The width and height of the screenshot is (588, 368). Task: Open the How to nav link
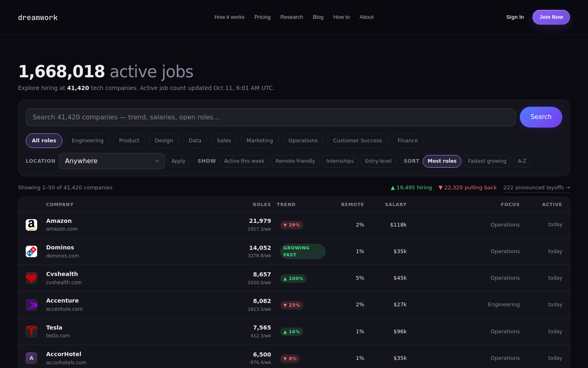point(341,17)
